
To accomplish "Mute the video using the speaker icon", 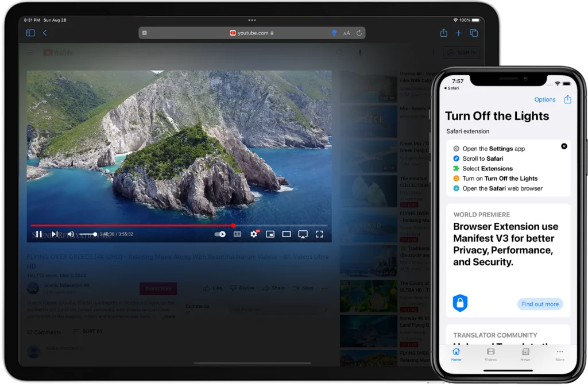I will click(x=71, y=234).
